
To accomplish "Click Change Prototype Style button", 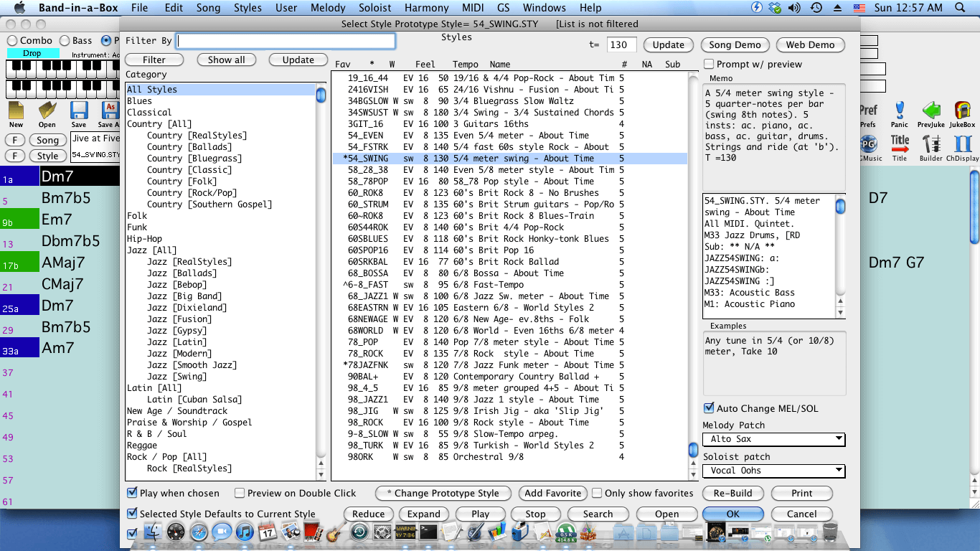I will pos(443,493).
